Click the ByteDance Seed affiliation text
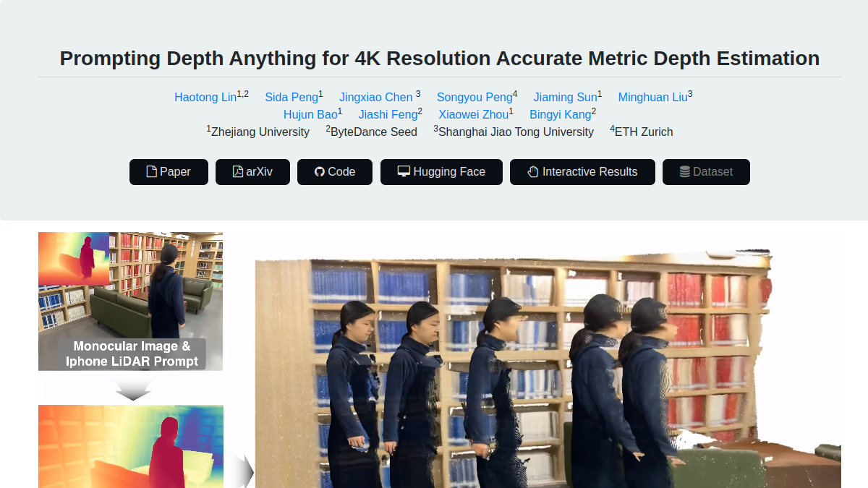Screen dimensions: 868x488 374,132
